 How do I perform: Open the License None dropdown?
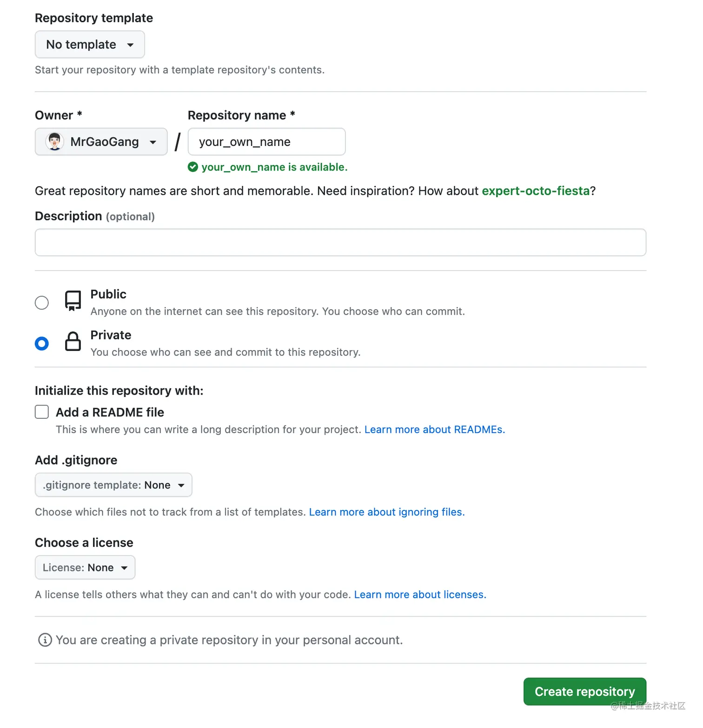tap(85, 568)
